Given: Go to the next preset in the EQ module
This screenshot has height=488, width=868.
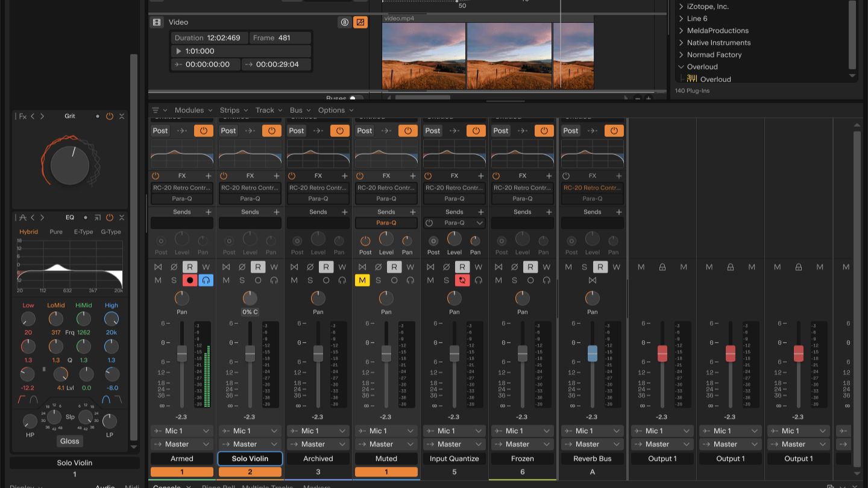Looking at the screenshot, I should 42,217.
